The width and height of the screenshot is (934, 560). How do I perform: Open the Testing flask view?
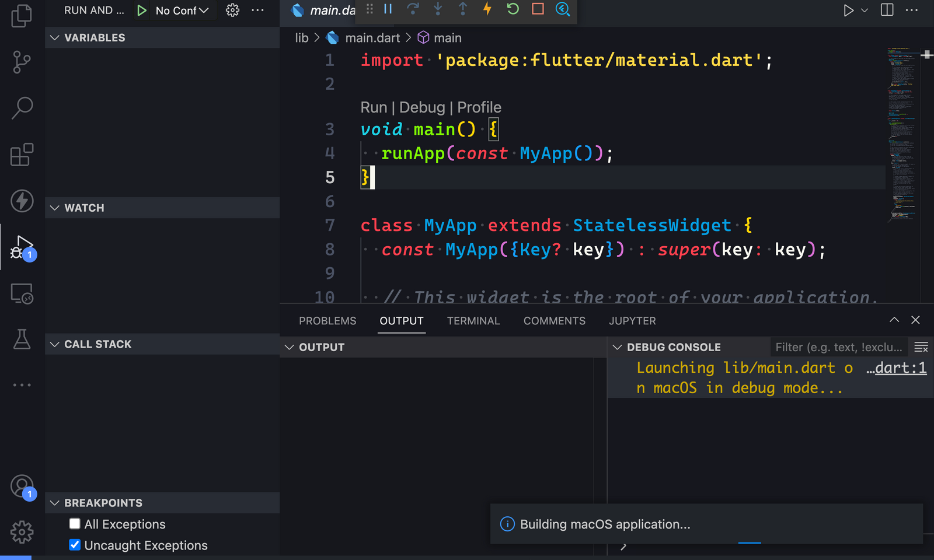pos(22,339)
